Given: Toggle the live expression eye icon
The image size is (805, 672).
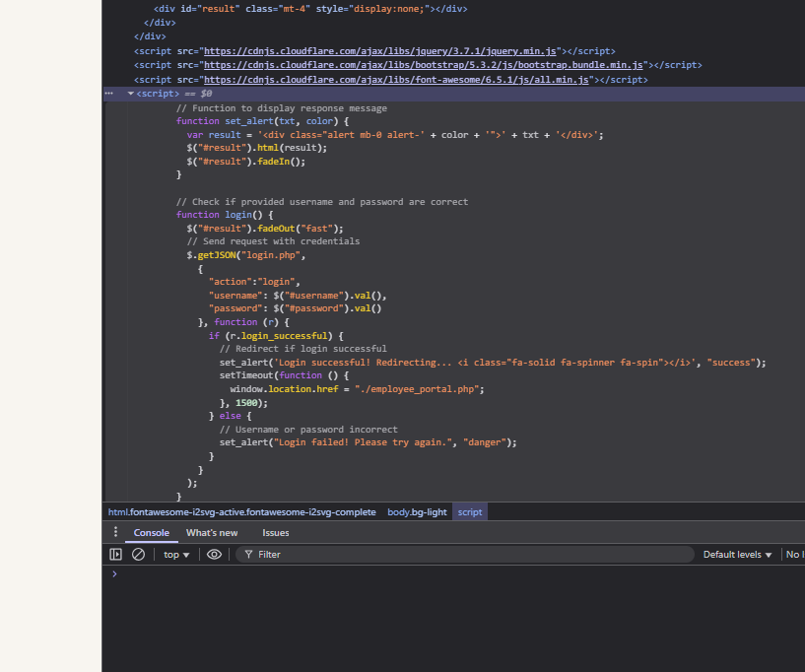Looking at the screenshot, I should pos(214,555).
